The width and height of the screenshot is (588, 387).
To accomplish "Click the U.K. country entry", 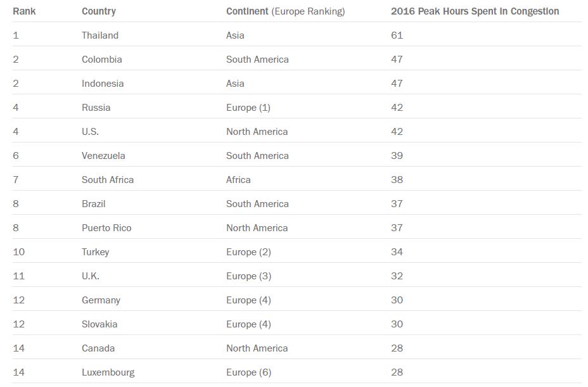I will (x=91, y=276).
